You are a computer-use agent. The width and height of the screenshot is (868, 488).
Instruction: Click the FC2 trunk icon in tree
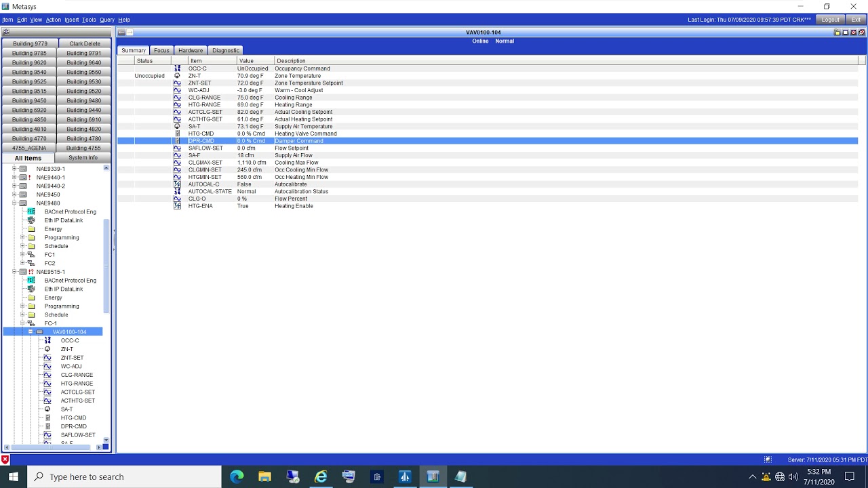[31, 263]
